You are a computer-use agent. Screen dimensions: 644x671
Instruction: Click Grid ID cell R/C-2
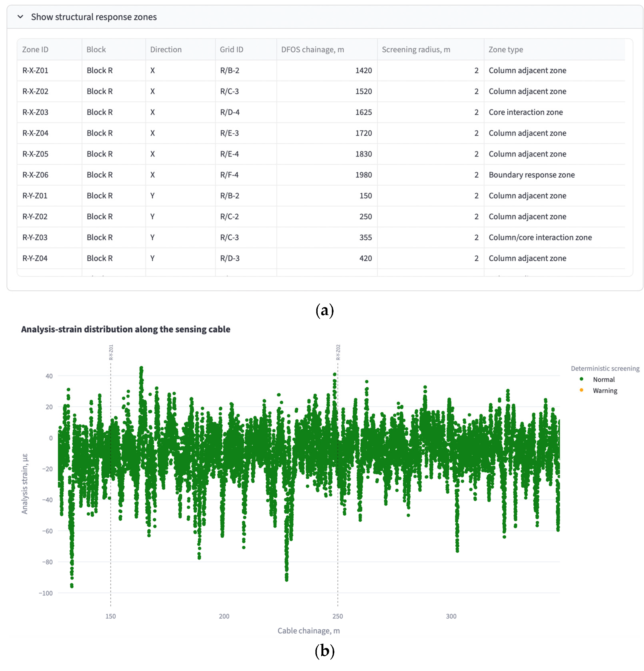click(246, 216)
